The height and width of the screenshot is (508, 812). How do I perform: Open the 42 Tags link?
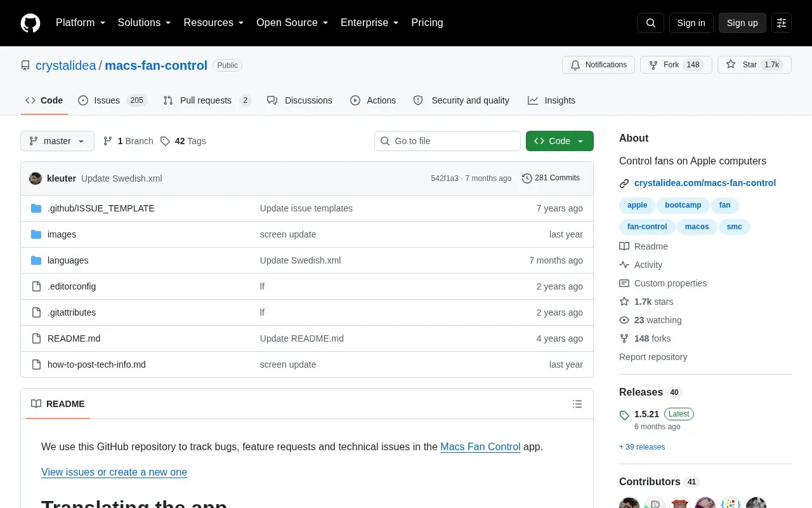pos(183,141)
